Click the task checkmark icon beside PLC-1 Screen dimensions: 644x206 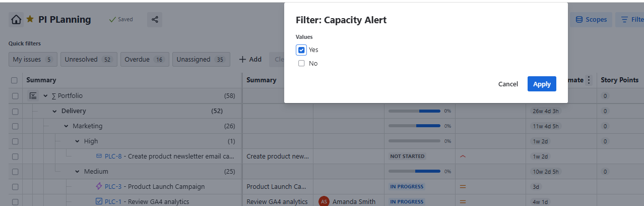[99, 201]
